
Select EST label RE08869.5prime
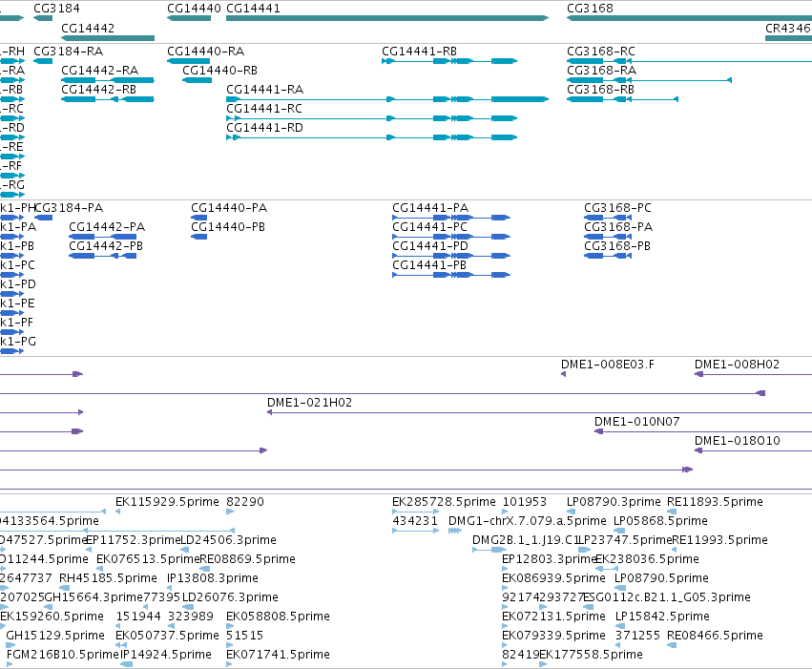(247, 559)
